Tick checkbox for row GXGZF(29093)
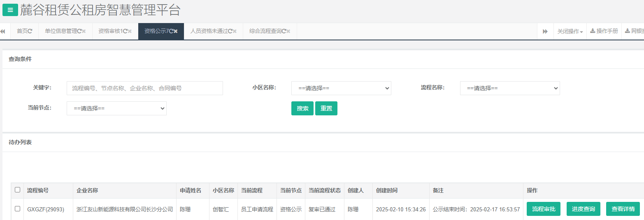This screenshot has width=644, height=220. tap(17, 209)
